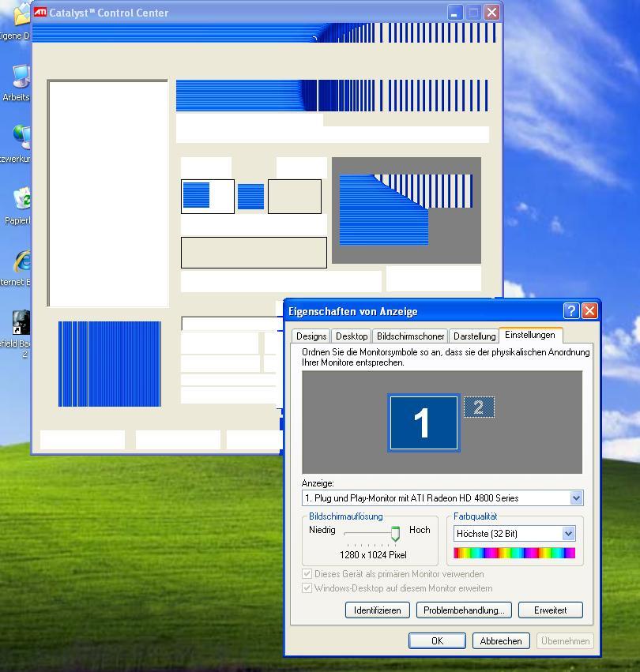Toggle 'Dieses Gerät als primären Monitor verwenden'

point(307,574)
